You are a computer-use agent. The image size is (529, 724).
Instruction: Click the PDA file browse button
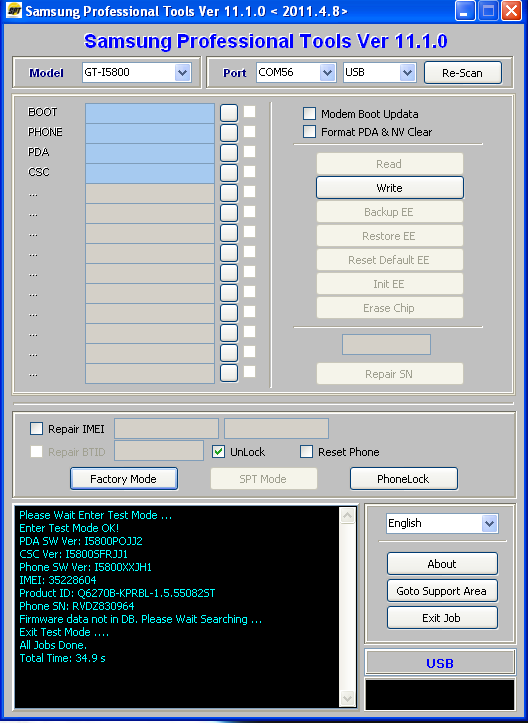coord(229,153)
